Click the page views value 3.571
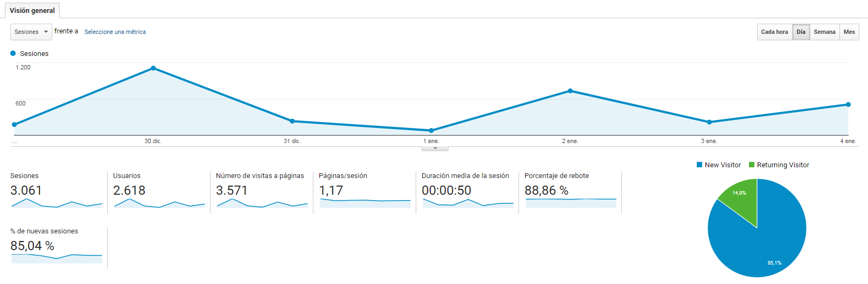Viewport: 868px width, 284px height. coord(232,190)
